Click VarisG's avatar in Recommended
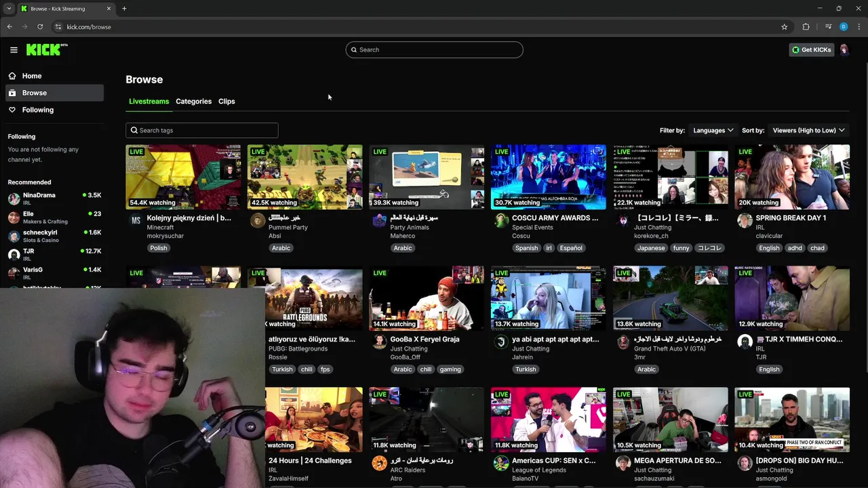This screenshot has width=868, height=488. (x=14, y=273)
